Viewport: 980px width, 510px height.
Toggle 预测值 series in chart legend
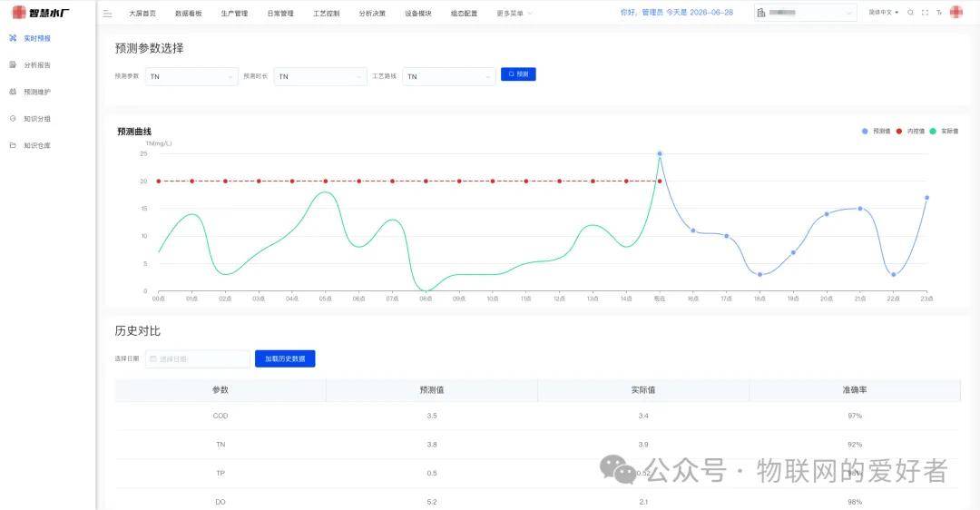pos(877,132)
